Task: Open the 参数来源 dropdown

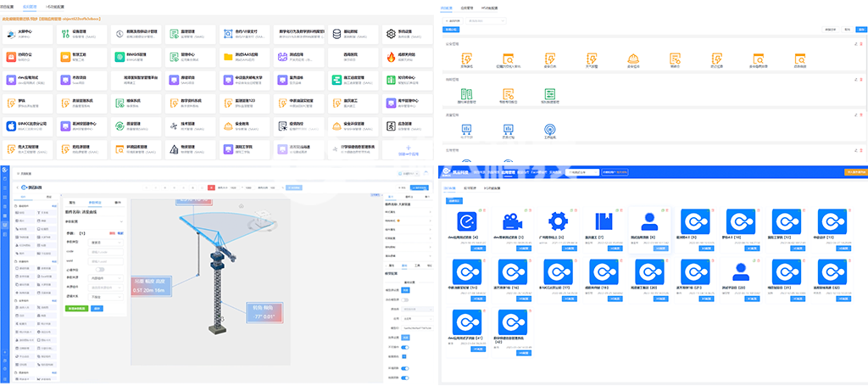Action: tap(106, 278)
